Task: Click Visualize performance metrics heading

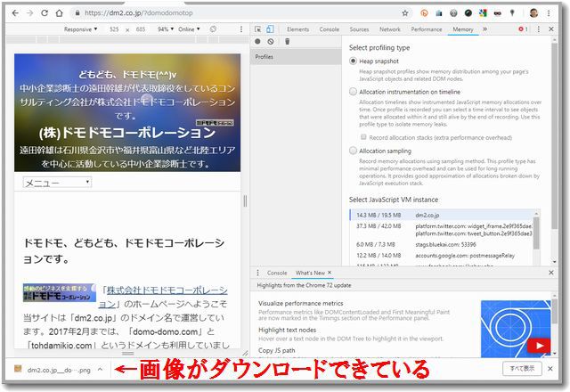Action: click(x=301, y=303)
